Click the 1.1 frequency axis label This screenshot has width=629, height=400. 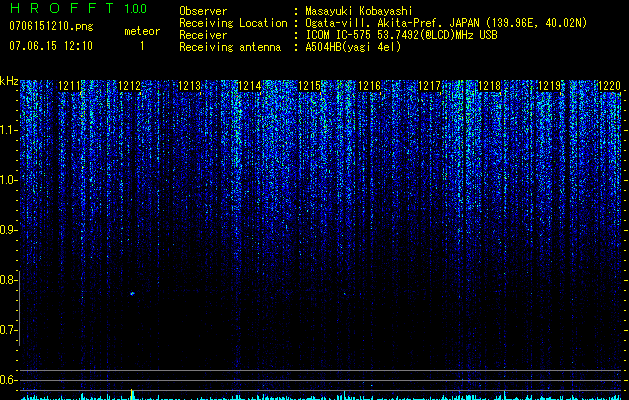[x=7, y=130]
